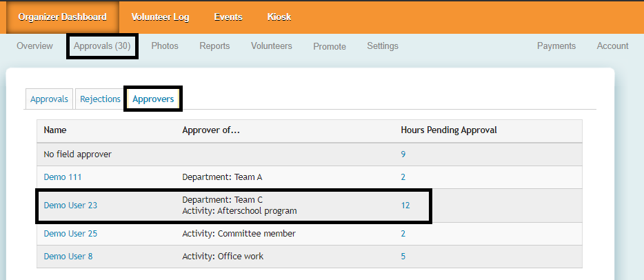This screenshot has width=644, height=280.
Task: Switch to the Rejections sub-tab
Action: coord(101,99)
